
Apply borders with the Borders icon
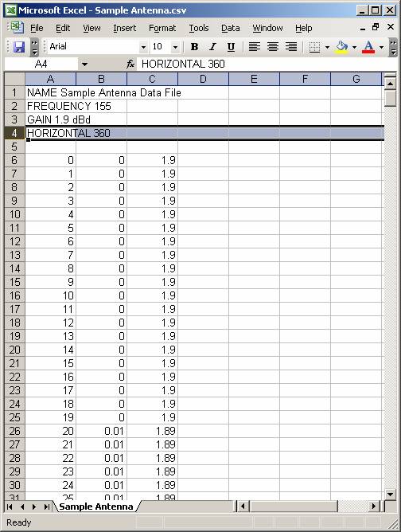(314, 47)
